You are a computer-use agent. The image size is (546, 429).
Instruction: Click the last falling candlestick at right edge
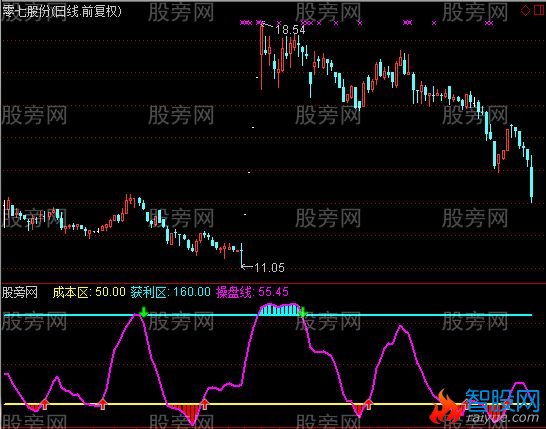(x=532, y=180)
